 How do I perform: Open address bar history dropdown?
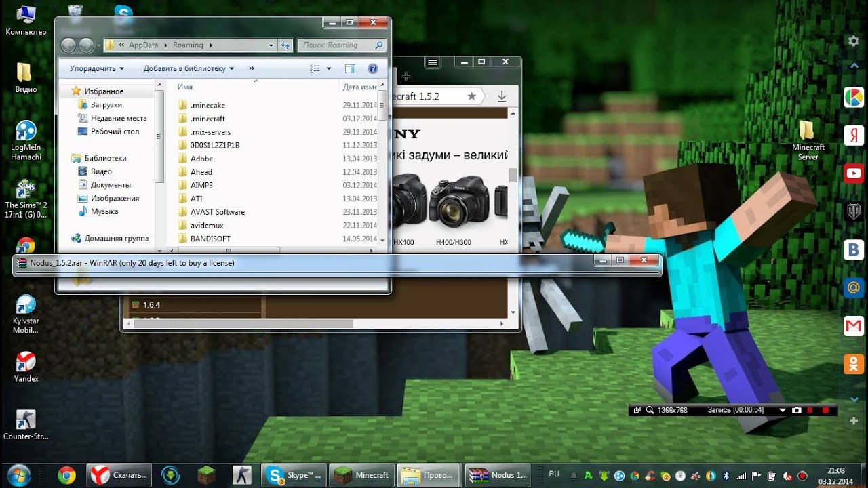tap(271, 45)
